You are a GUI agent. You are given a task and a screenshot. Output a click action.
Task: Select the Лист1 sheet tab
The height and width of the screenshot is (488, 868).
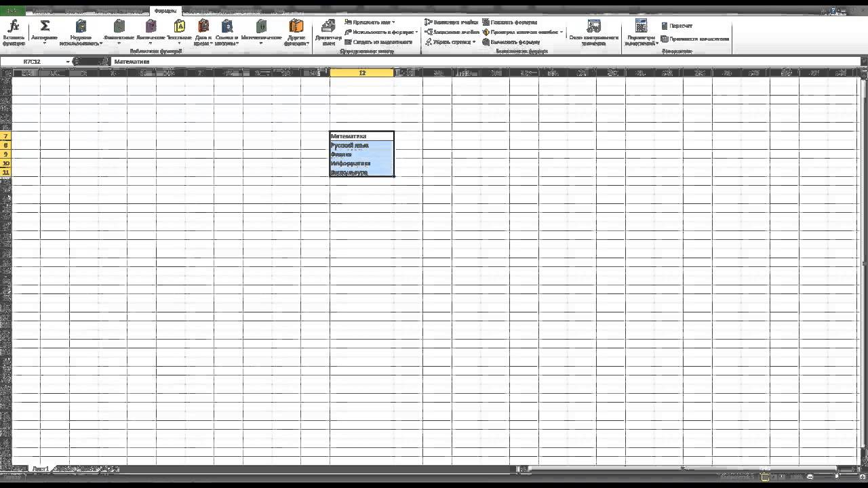point(40,468)
